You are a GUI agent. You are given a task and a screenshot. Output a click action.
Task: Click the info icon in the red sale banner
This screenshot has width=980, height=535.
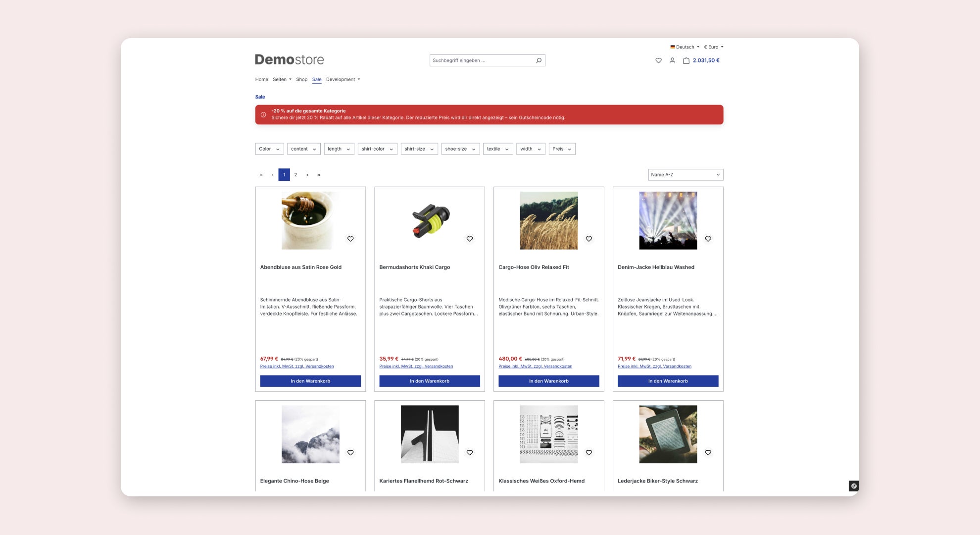(263, 114)
